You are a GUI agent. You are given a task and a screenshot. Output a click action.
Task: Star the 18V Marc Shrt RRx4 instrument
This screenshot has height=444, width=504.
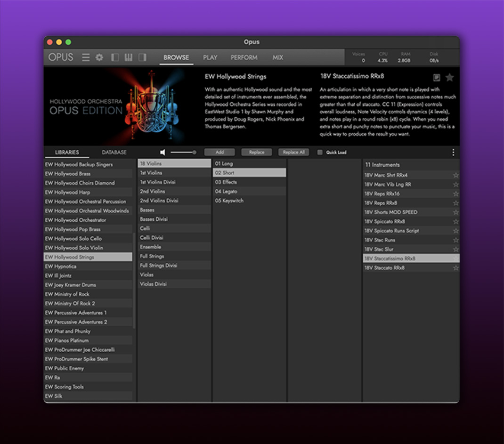click(x=455, y=175)
